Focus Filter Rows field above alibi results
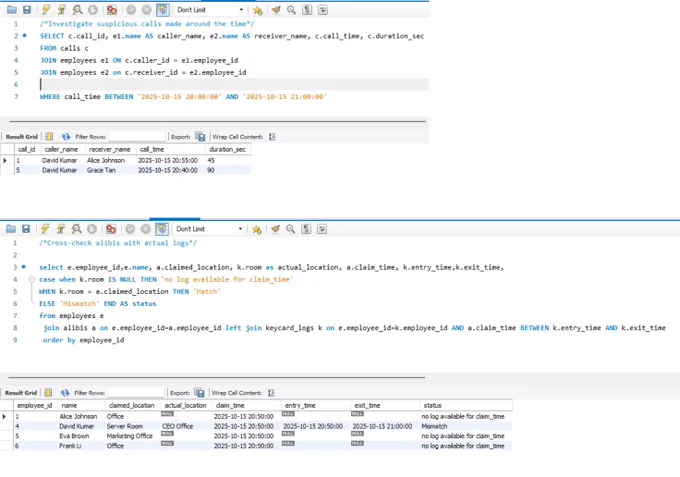This screenshot has width=680, height=477. (x=136, y=393)
